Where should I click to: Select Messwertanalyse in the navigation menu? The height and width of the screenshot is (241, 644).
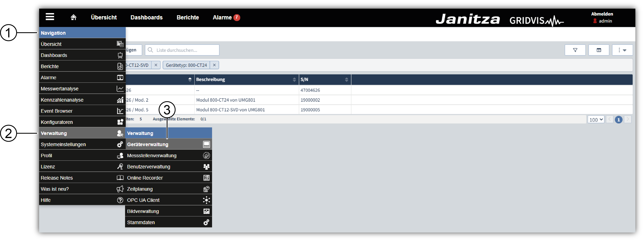pos(59,89)
